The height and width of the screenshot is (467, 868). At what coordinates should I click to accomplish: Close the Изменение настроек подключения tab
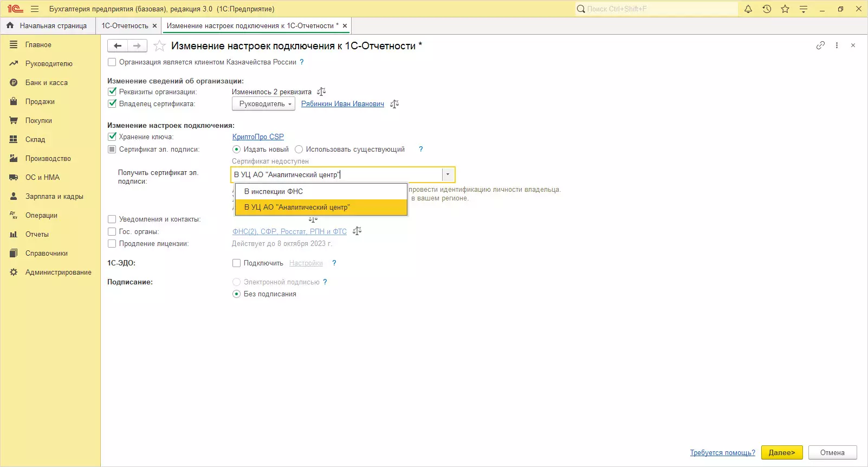(345, 25)
